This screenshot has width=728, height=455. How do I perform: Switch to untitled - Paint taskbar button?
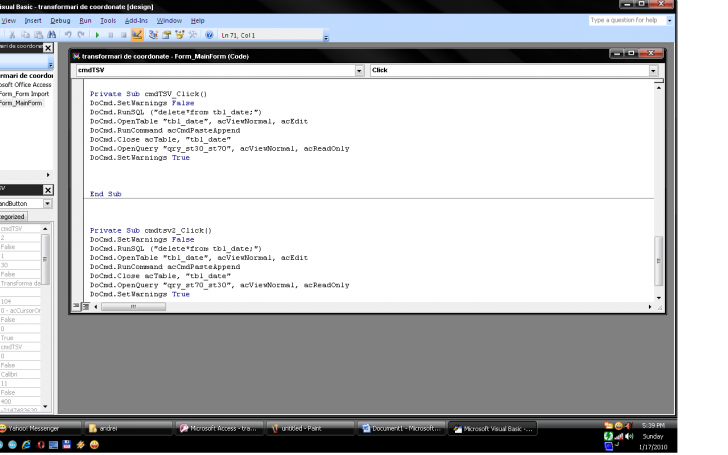click(310, 429)
